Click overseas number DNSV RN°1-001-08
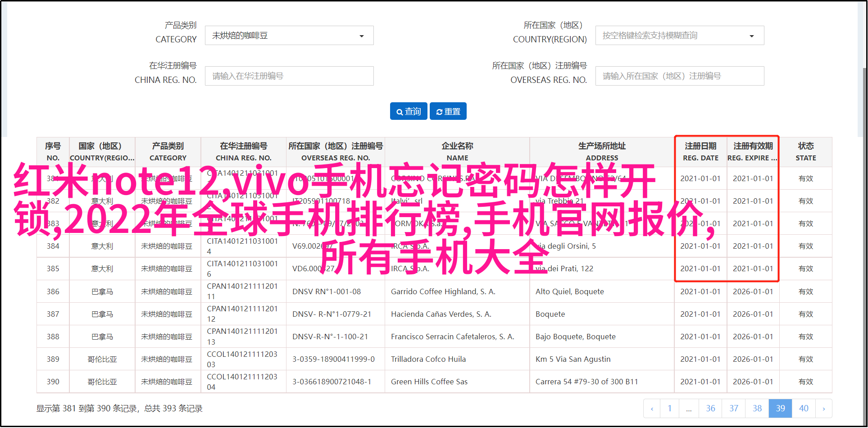The image size is (868, 428). pos(327,291)
